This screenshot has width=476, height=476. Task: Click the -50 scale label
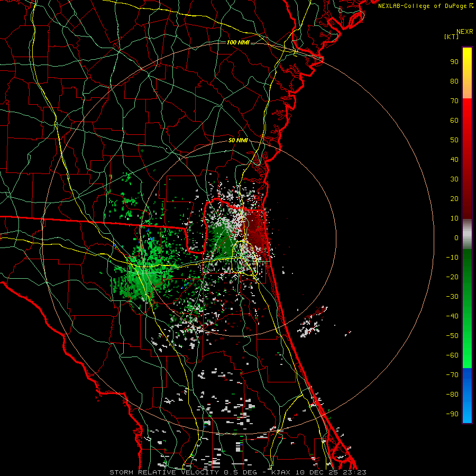[452, 336]
